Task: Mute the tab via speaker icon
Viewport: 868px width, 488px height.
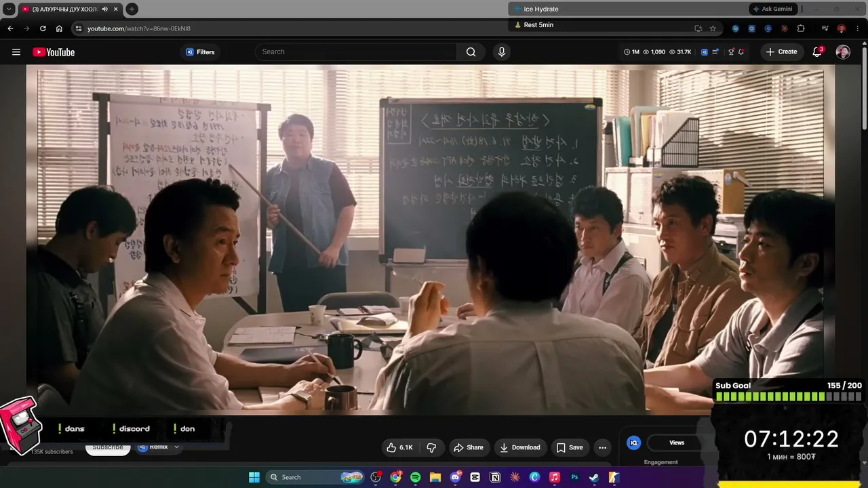Action: (104, 9)
